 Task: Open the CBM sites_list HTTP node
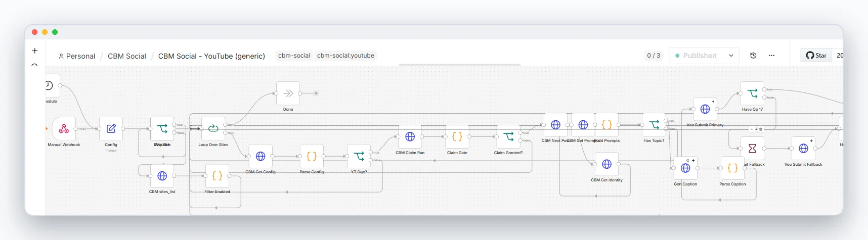(x=162, y=176)
